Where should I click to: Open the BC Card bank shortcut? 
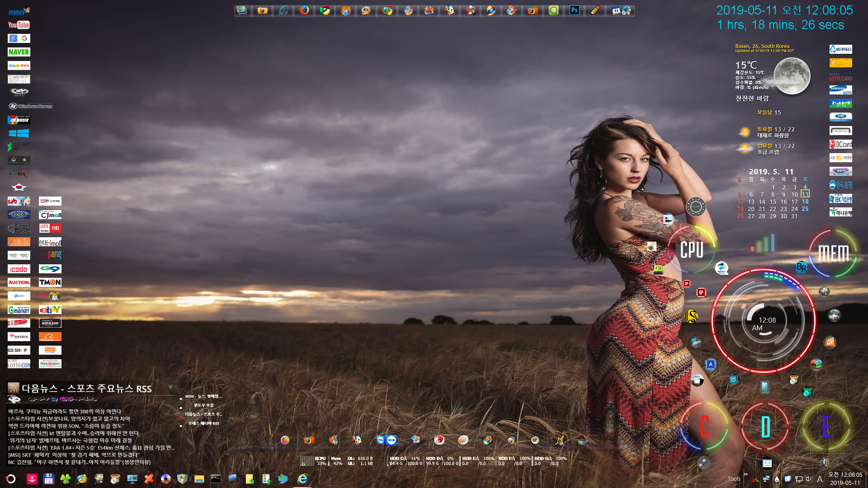pyautogui.click(x=840, y=144)
